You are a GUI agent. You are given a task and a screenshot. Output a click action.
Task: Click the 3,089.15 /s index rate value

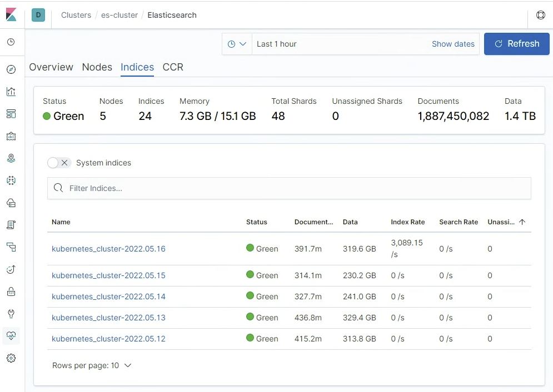[x=407, y=248]
